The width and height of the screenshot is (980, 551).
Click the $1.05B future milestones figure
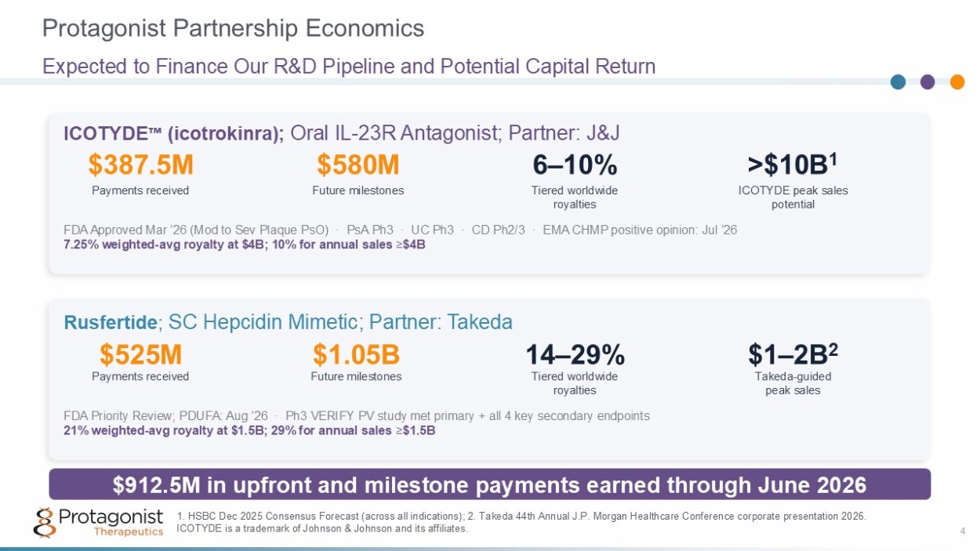click(357, 355)
